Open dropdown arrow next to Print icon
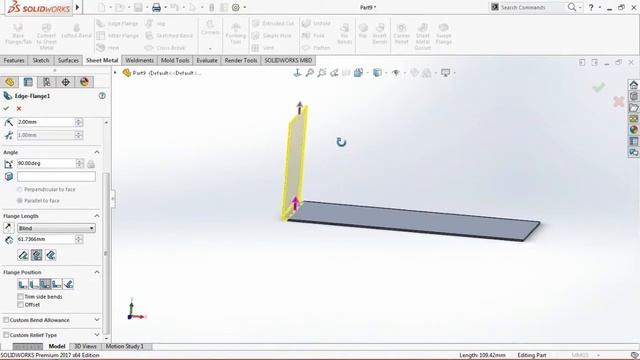The width and height of the screenshot is (640, 360). coord(165,7)
